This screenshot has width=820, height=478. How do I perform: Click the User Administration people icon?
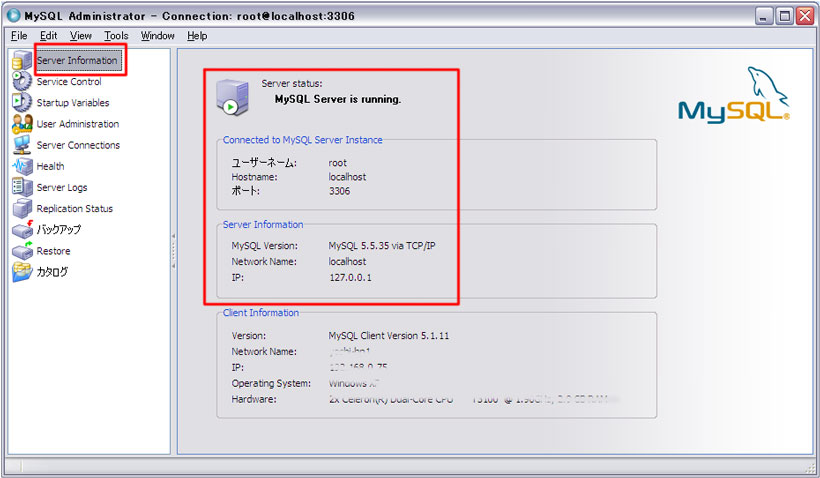tap(21, 123)
